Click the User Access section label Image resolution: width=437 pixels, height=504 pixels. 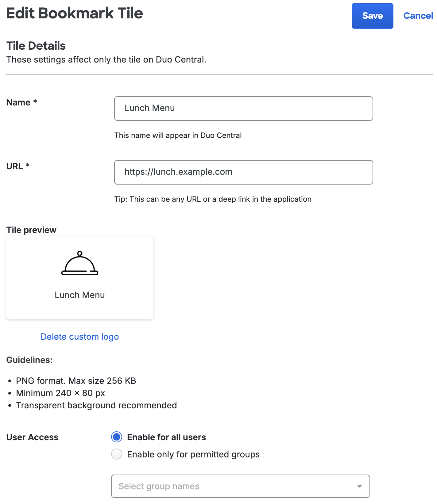[x=32, y=437]
